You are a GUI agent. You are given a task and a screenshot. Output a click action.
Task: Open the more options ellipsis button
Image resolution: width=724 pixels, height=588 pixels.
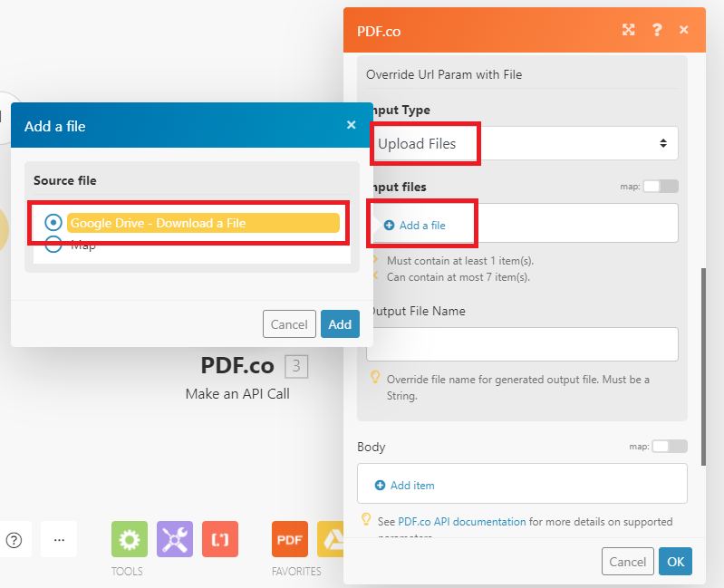(59, 539)
